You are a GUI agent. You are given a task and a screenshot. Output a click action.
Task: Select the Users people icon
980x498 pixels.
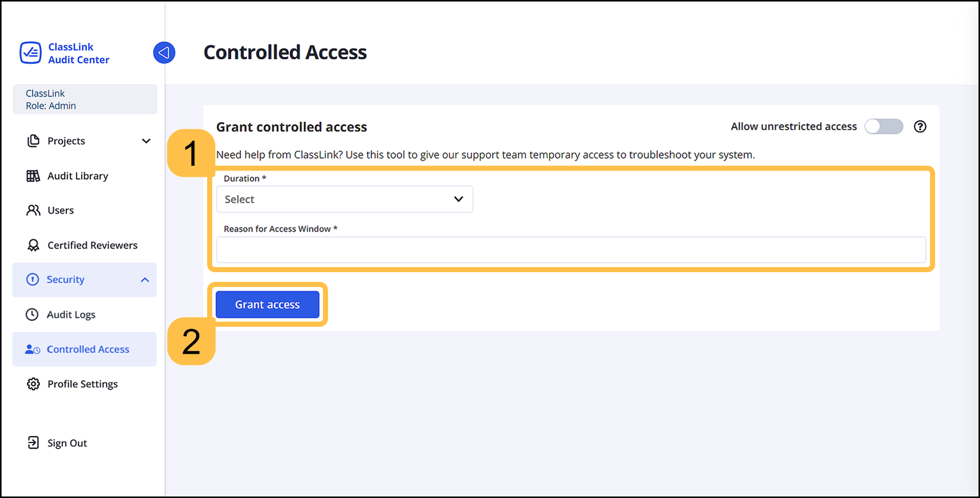coord(33,210)
